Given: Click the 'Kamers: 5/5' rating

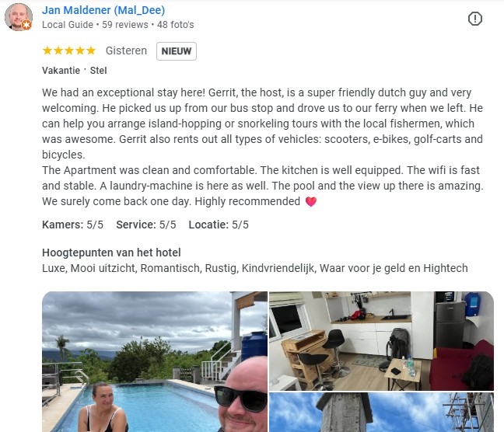Looking at the screenshot, I should pos(72,225).
